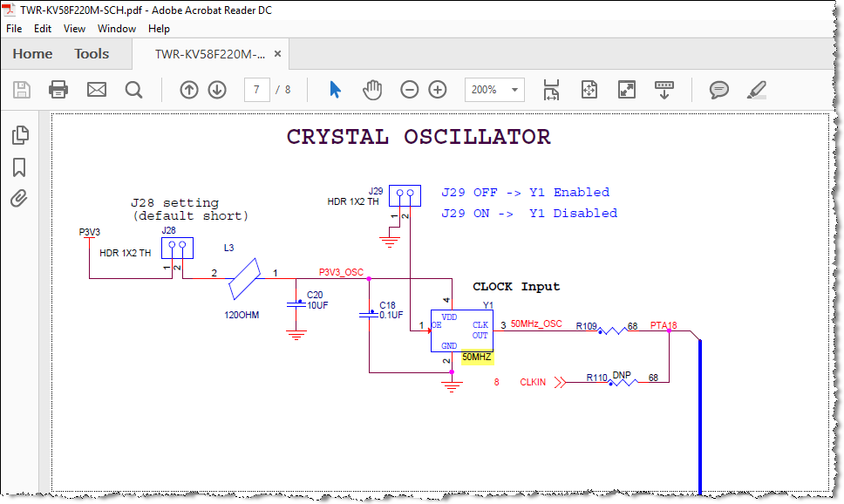Open the Find text magnifier
Image resolution: width=844 pixels, height=504 pixels.
pos(133,90)
